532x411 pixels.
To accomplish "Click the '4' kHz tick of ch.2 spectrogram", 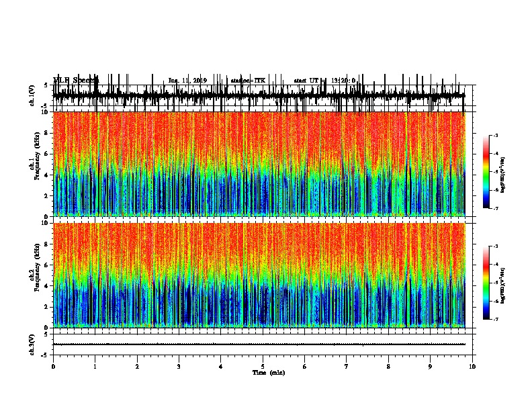I will [x=46, y=286].
